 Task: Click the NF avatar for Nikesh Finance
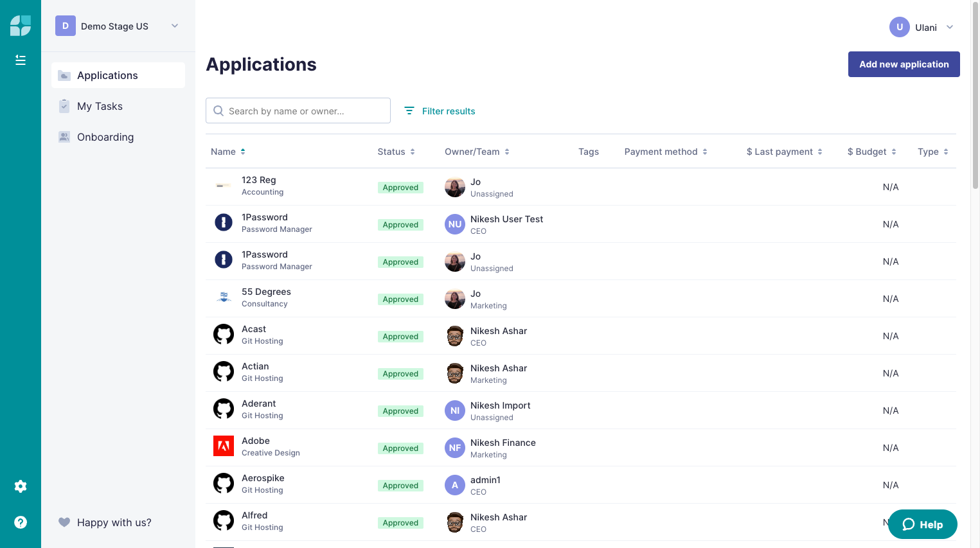[x=455, y=448]
